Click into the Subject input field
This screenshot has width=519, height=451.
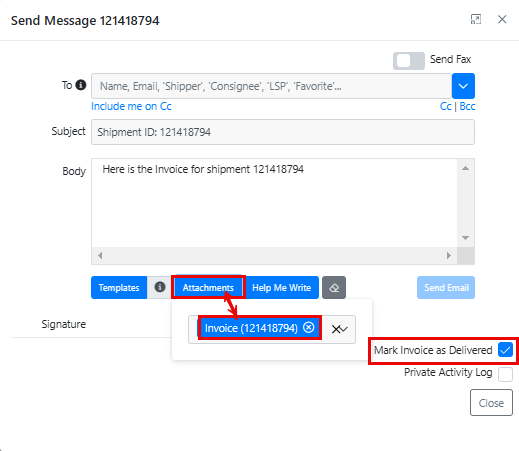pos(283,132)
